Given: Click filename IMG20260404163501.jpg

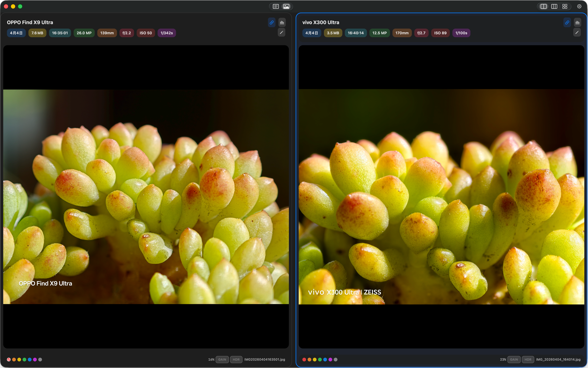Looking at the screenshot, I should 265,359.
